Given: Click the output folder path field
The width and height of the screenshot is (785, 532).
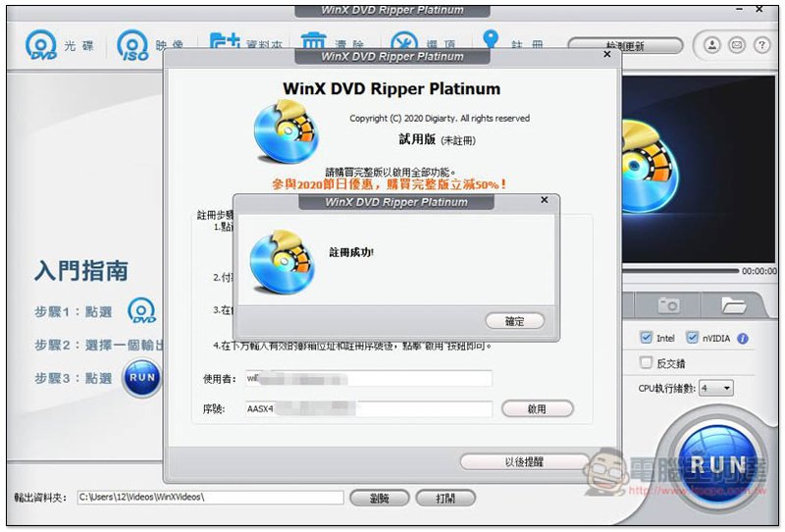Looking at the screenshot, I should tap(210, 497).
